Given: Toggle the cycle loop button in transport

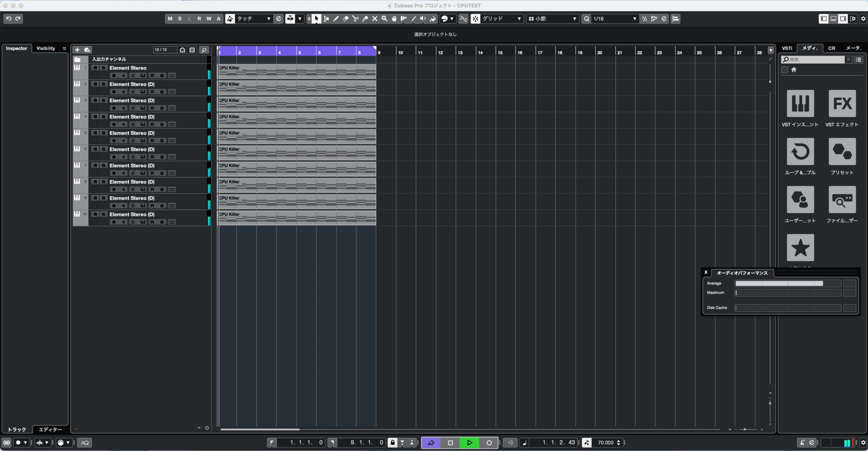Looking at the screenshot, I should pyautogui.click(x=431, y=443).
